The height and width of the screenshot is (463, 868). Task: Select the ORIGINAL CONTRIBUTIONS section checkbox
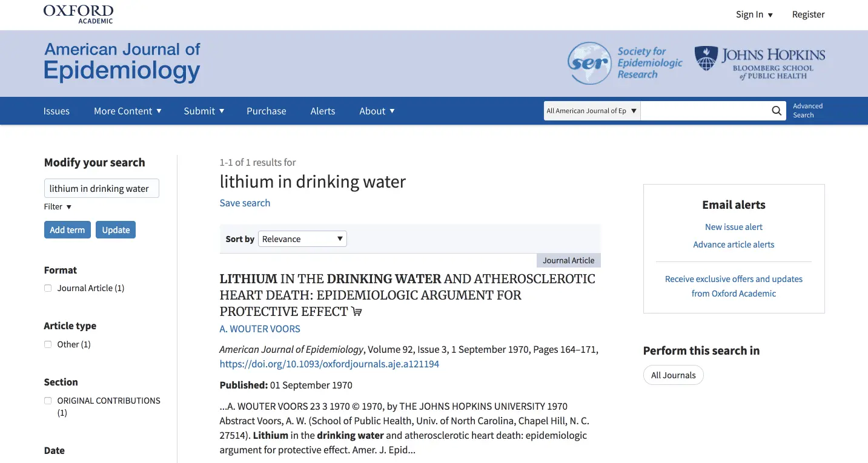click(48, 401)
